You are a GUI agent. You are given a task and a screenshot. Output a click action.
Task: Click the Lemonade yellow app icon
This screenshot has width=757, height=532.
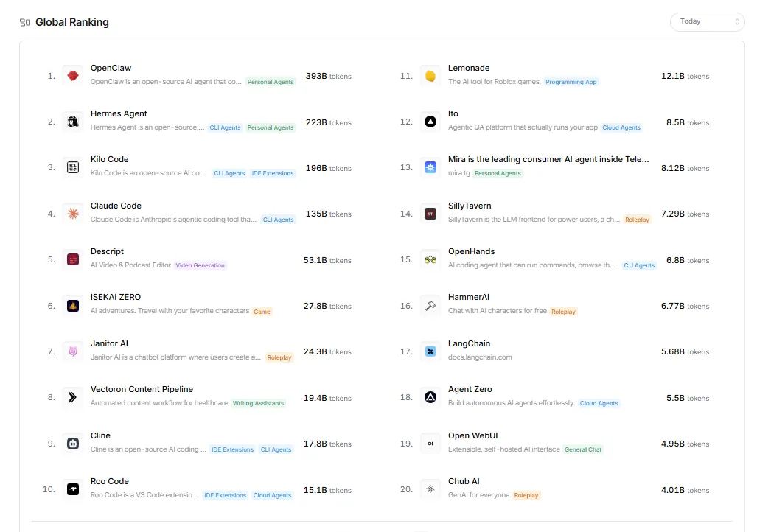click(x=430, y=76)
